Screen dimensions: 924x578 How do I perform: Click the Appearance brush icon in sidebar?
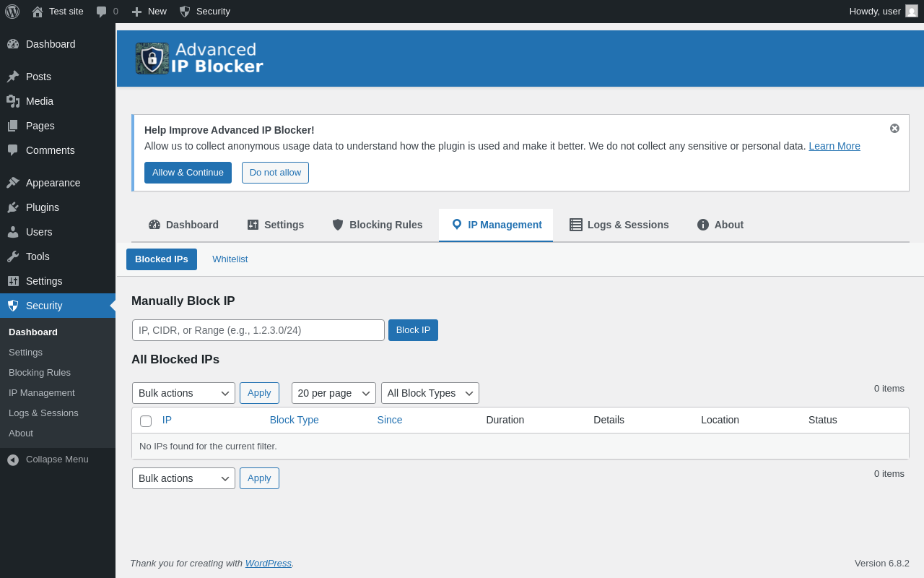13,183
